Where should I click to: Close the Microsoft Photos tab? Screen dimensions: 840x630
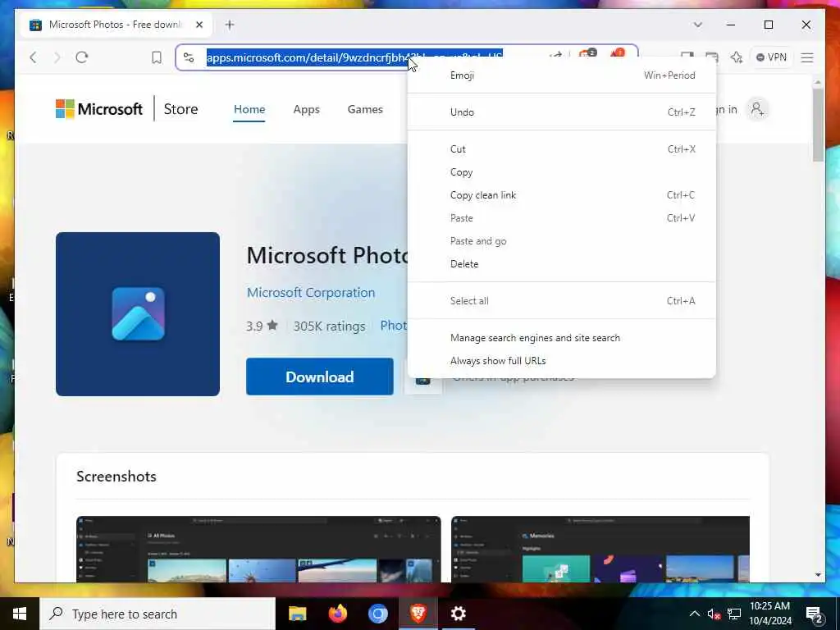[199, 25]
